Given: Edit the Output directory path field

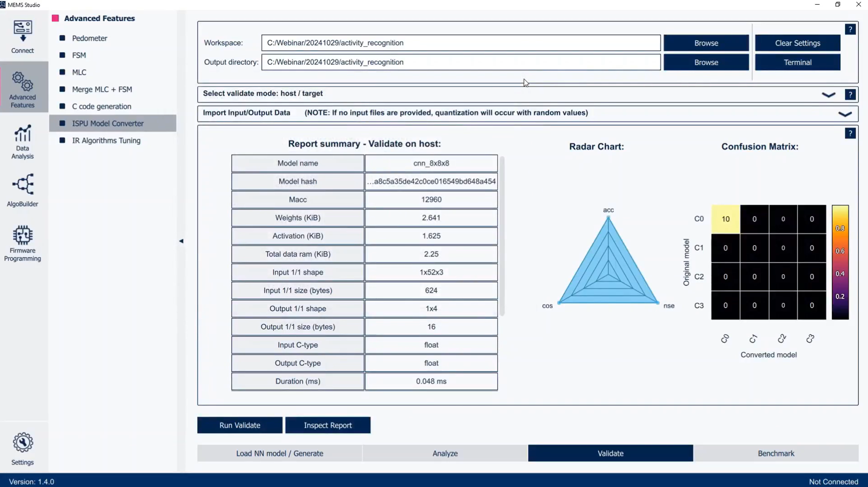Looking at the screenshot, I should click(461, 62).
